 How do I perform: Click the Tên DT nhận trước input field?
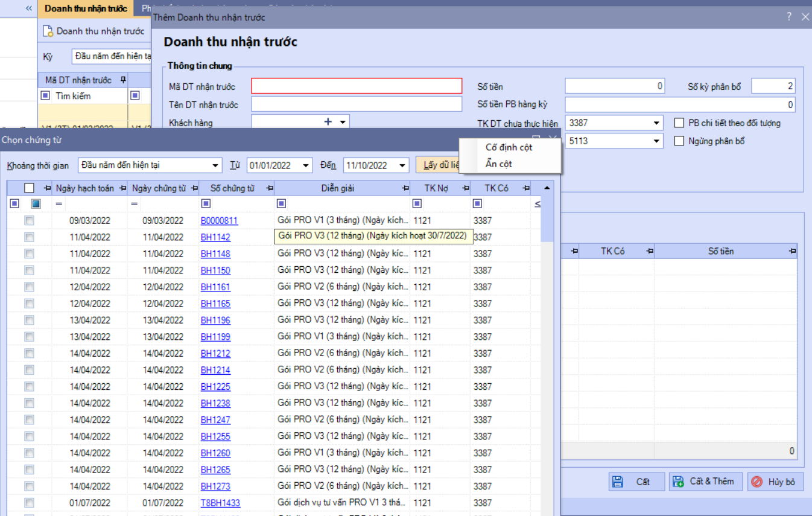coord(357,104)
